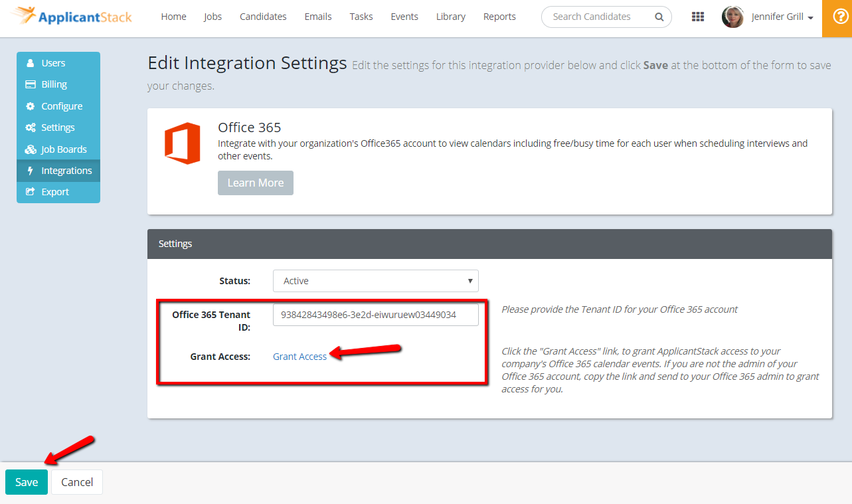
Task: Click the Office 365 Tenant ID field
Action: pos(376,315)
